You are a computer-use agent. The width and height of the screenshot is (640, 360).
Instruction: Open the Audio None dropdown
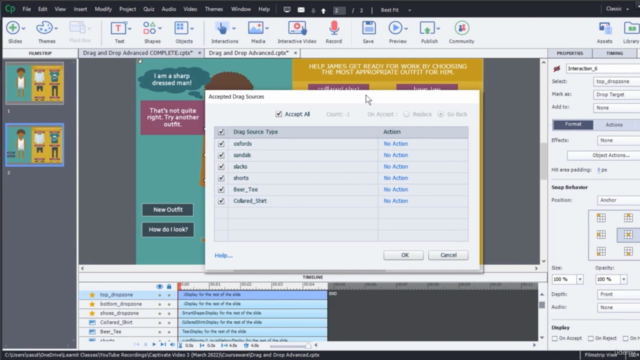pyautogui.click(x=618, y=307)
